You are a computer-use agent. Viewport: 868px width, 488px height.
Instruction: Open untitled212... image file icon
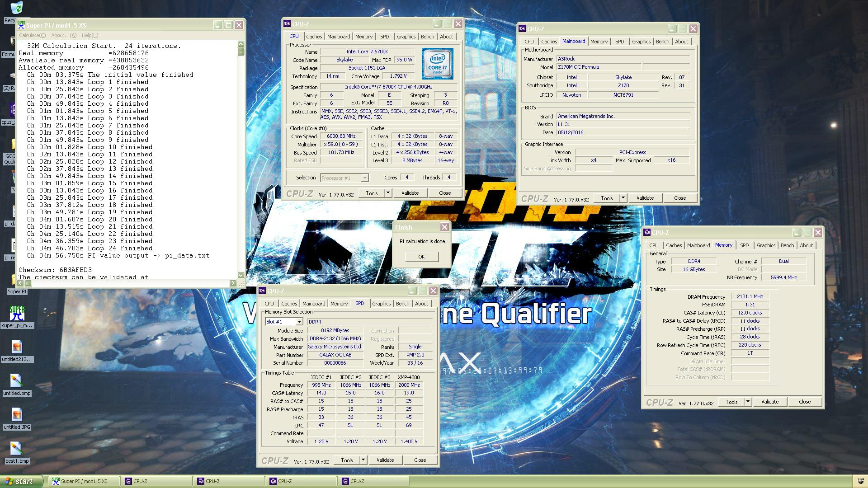coord(17,351)
